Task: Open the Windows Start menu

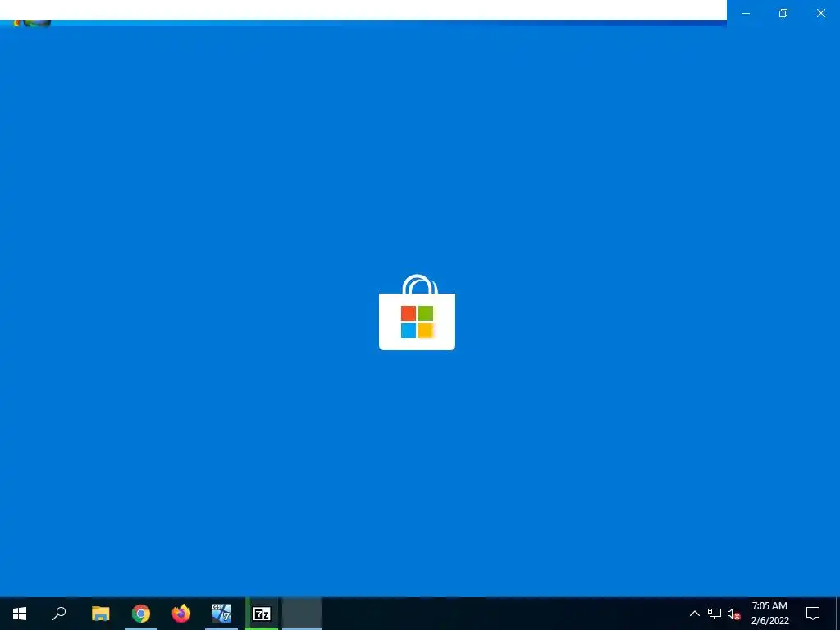Action: point(20,614)
